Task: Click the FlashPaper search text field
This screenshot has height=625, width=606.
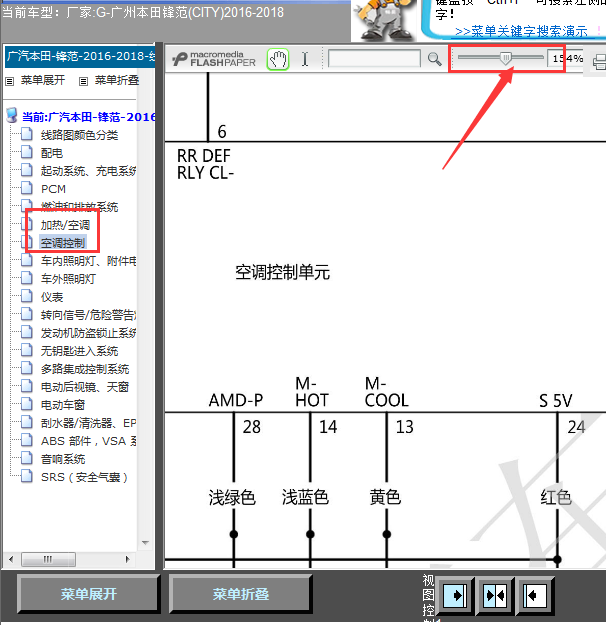Action: click(374, 59)
